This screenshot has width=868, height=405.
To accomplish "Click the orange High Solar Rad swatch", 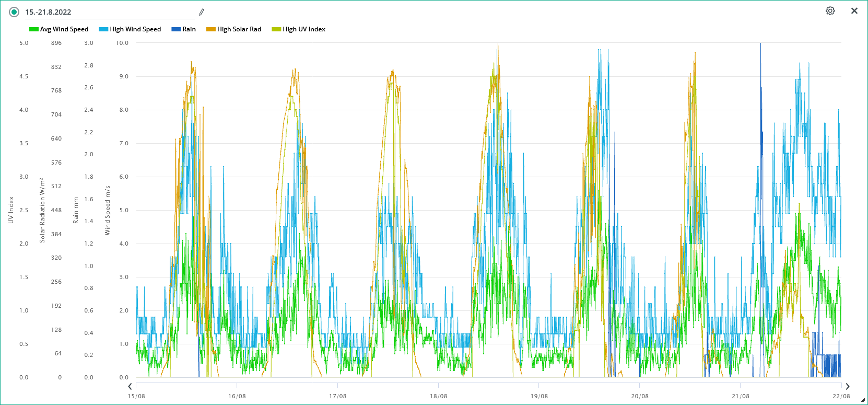I will [x=211, y=29].
